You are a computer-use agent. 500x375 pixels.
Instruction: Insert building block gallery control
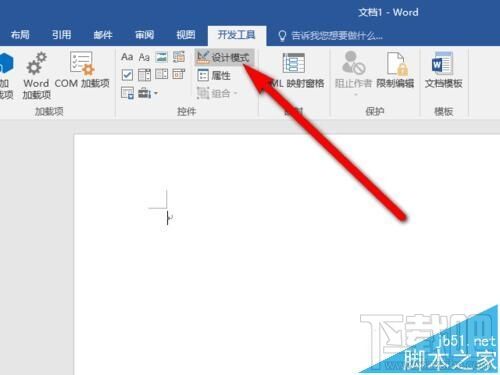[179, 57]
